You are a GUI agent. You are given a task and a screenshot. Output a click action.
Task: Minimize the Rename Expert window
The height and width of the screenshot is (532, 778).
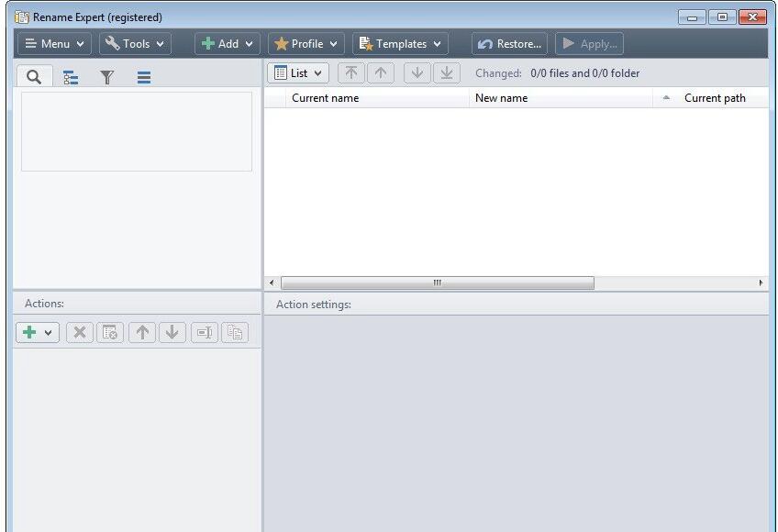coord(692,17)
